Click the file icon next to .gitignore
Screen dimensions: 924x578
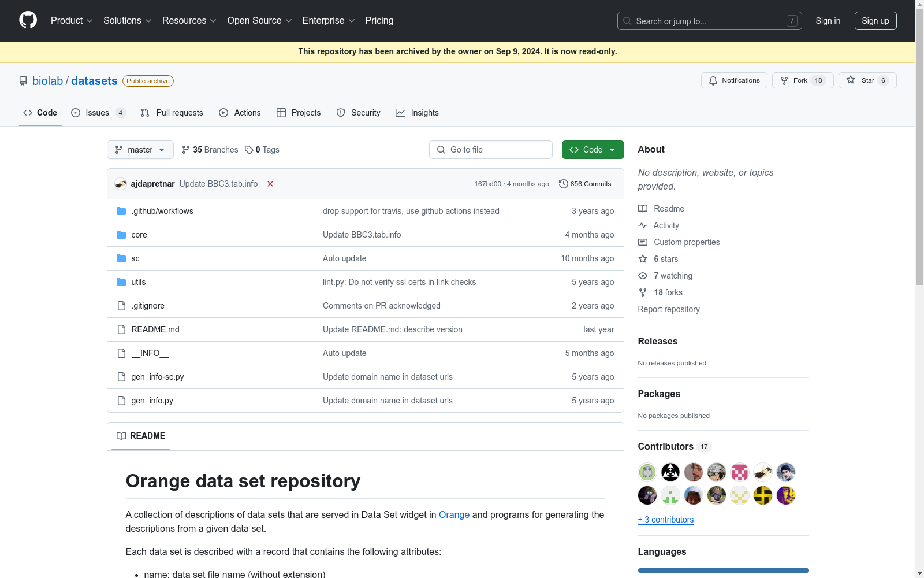point(121,306)
